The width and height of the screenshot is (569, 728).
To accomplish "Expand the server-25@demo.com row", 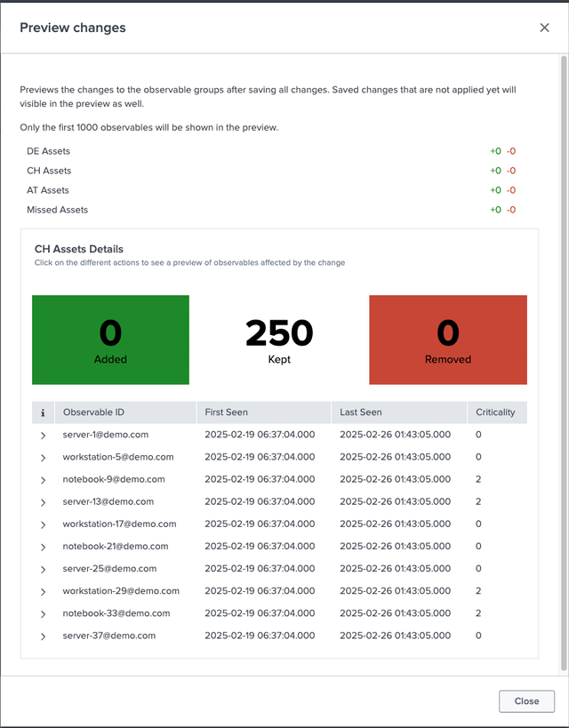I will pyautogui.click(x=44, y=569).
